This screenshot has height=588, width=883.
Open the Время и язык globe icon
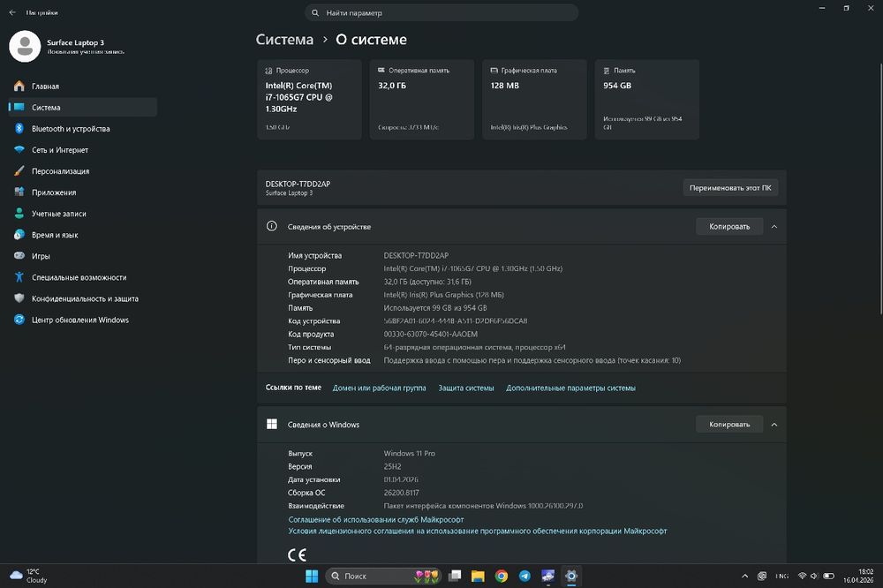click(19, 234)
